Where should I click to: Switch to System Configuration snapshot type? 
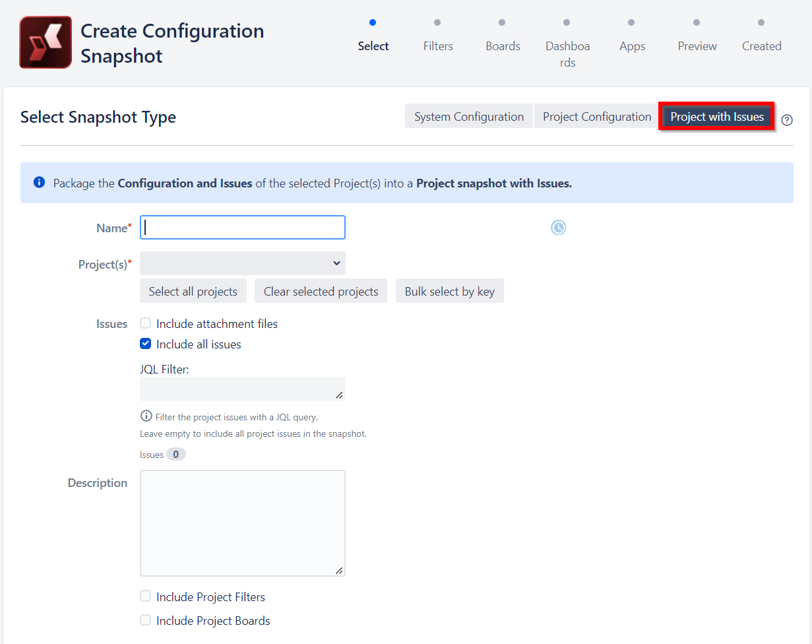click(x=468, y=117)
